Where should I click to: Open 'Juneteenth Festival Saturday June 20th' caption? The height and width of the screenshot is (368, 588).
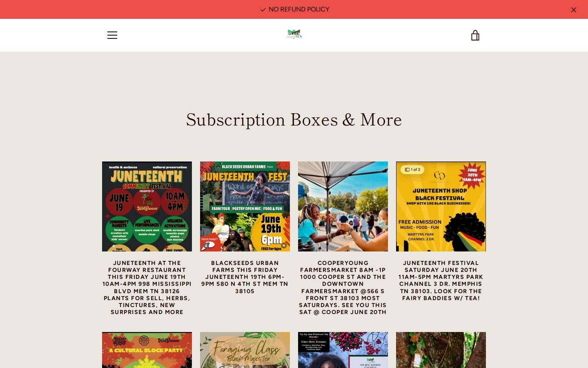[441, 280]
